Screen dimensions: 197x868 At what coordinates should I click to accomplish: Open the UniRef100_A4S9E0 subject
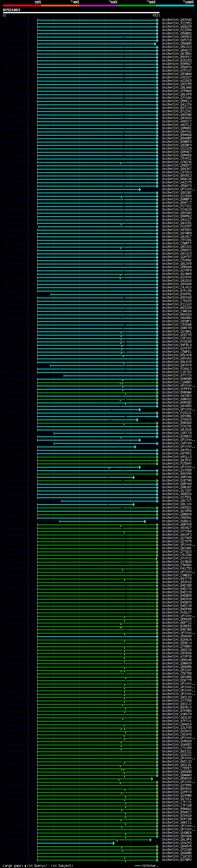coord(176,396)
